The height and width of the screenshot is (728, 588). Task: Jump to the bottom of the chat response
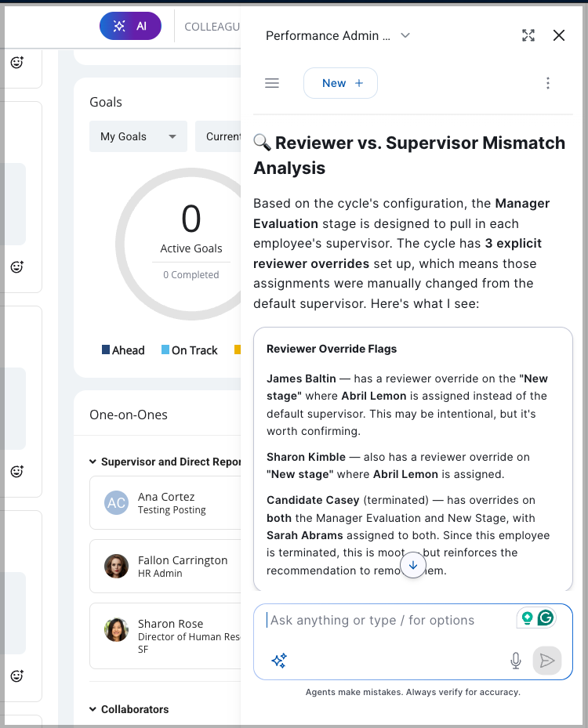[x=413, y=565]
